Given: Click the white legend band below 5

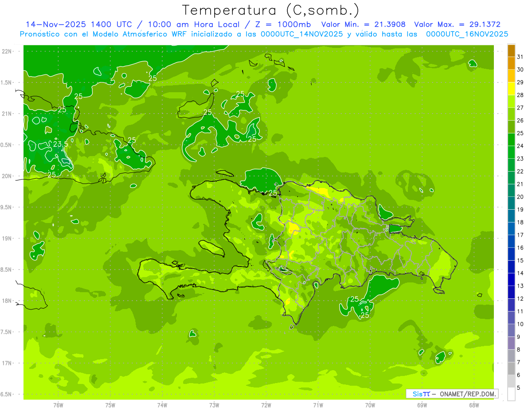Looking at the screenshot, I should click(x=511, y=394).
